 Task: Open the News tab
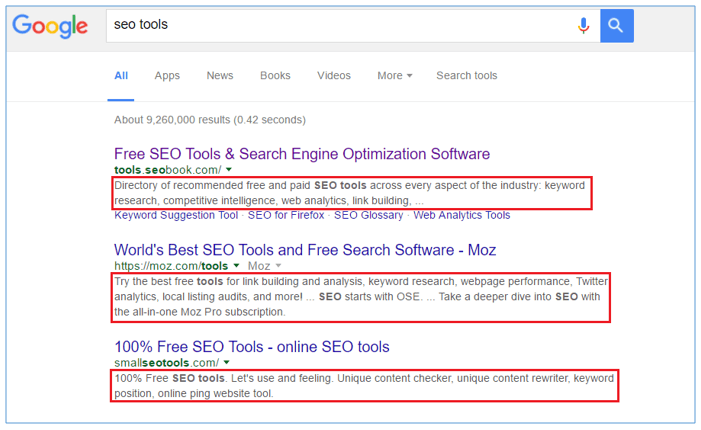click(220, 76)
